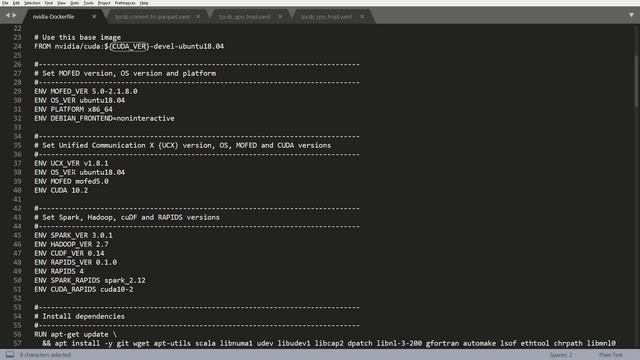Click line number 24 in gutter
640x360 pixels.
(17, 46)
